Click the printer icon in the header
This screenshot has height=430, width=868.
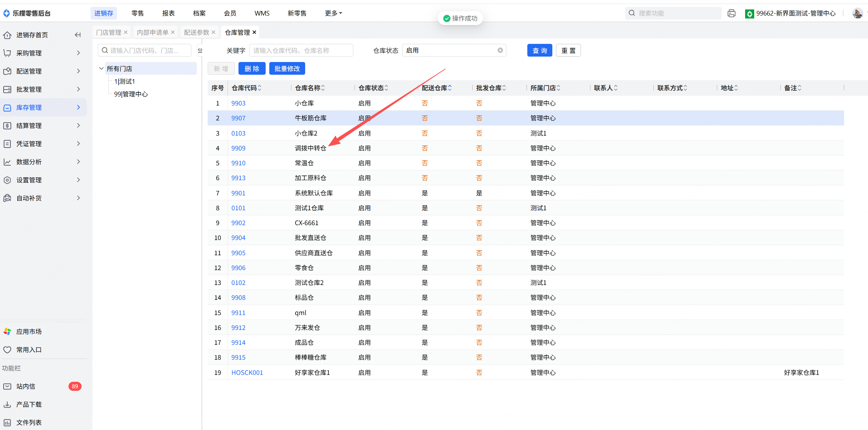(x=731, y=13)
